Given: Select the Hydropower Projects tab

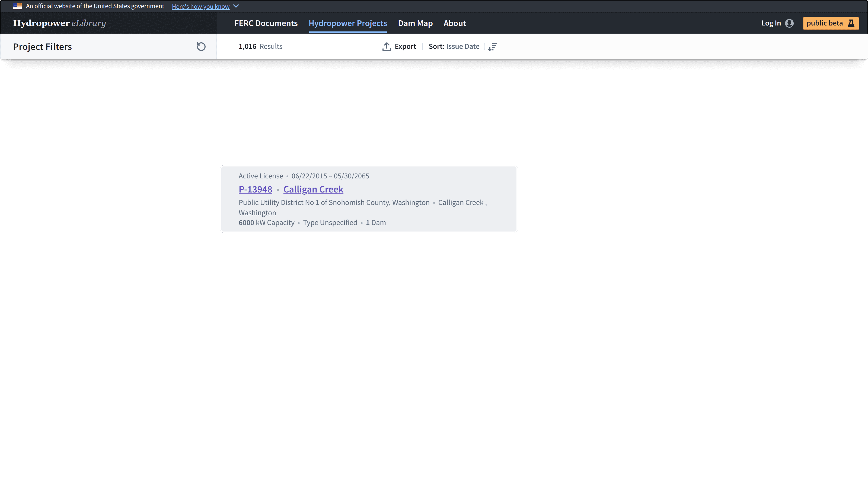Looking at the screenshot, I should coord(347,23).
